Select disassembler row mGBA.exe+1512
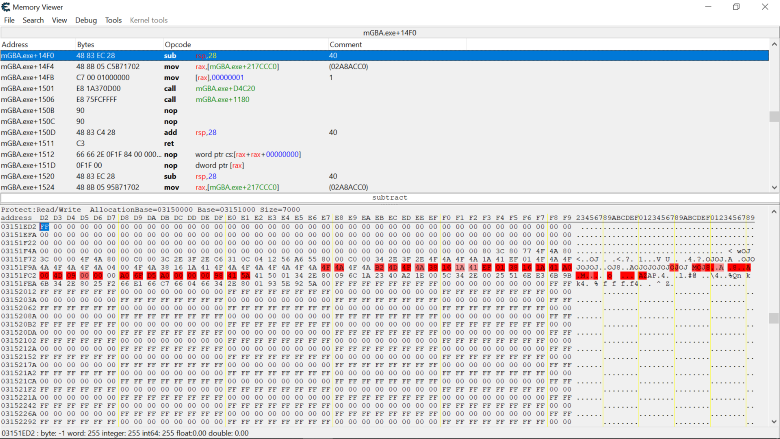 (x=385, y=154)
